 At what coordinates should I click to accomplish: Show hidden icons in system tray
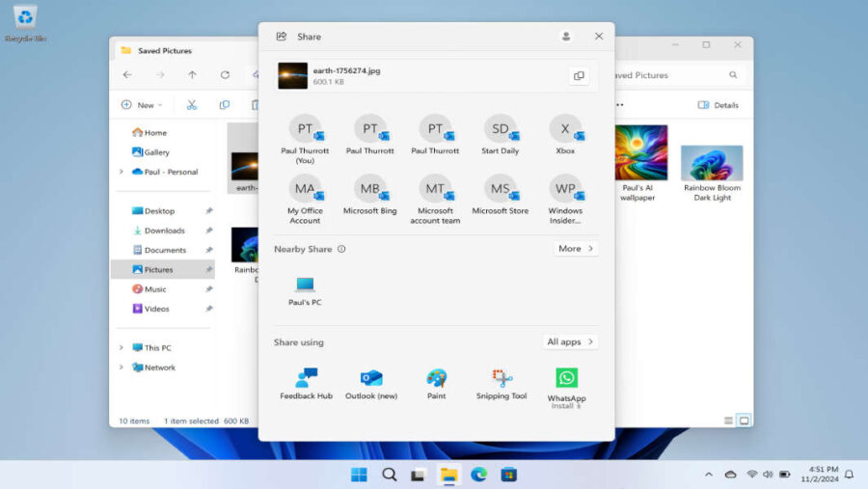tap(709, 475)
